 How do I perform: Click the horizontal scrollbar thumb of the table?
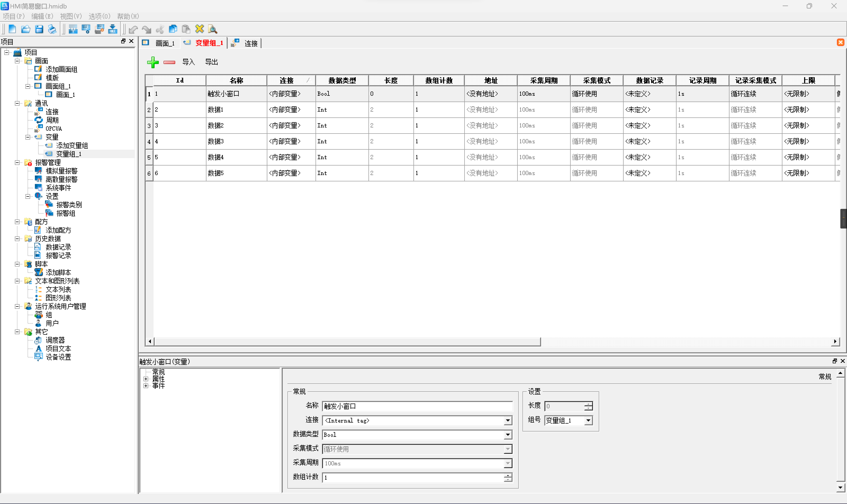[x=347, y=341]
